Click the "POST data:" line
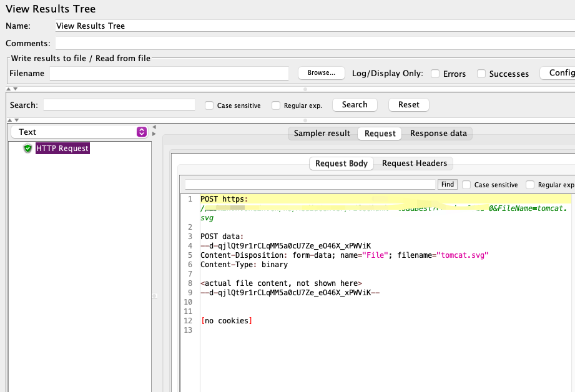The image size is (575, 392). click(222, 237)
